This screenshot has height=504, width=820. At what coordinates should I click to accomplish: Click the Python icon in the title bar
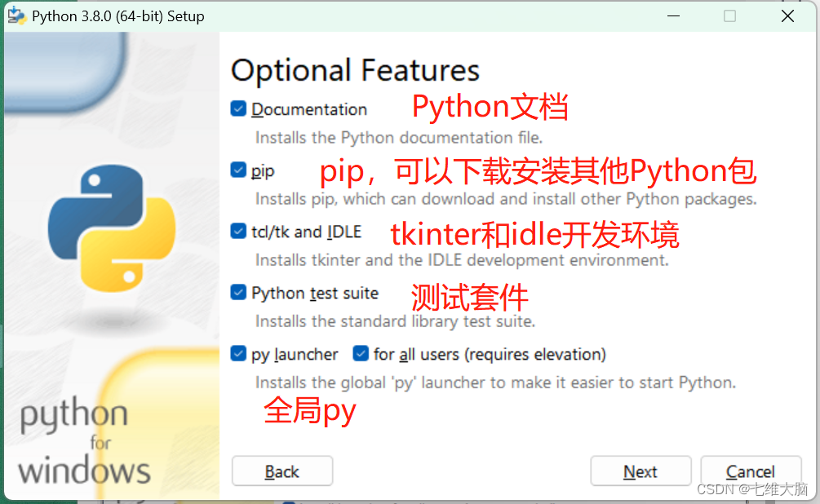(x=17, y=15)
